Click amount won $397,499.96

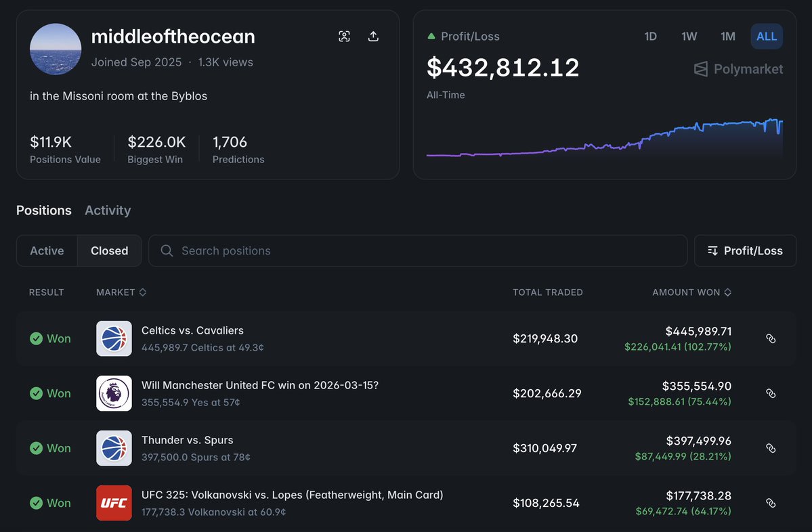[699, 441]
